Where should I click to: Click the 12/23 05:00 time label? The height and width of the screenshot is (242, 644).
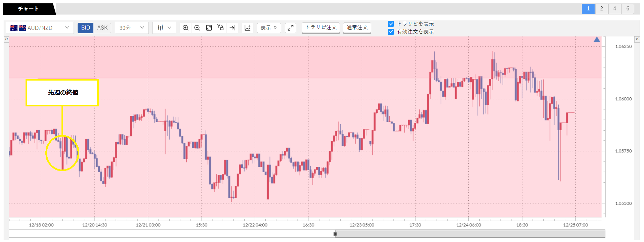pos(362,225)
